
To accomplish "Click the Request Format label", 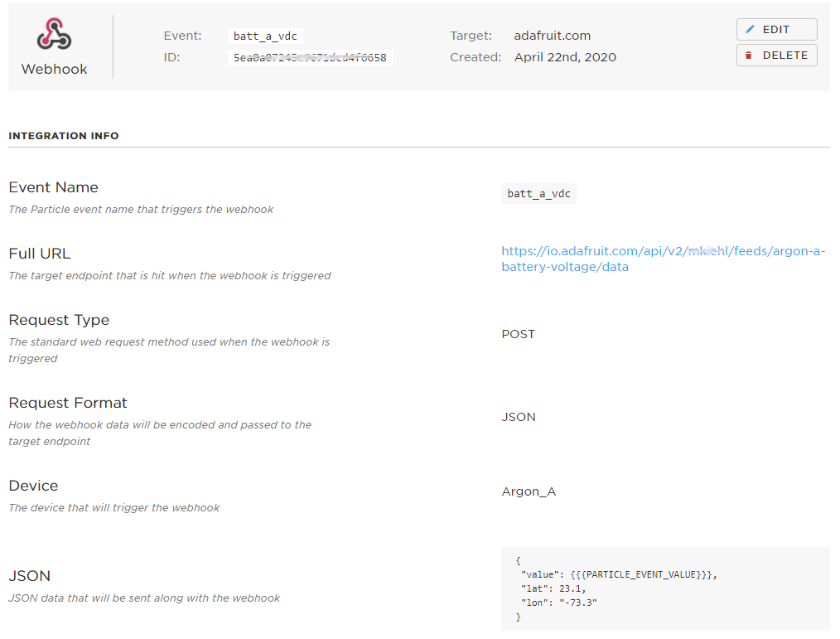I will 68,403.
